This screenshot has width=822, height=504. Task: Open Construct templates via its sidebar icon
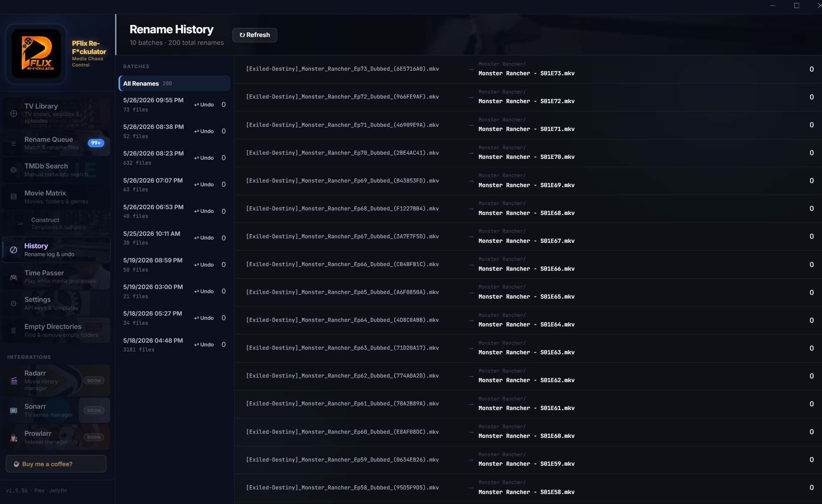pyautogui.click(x=20, y=224)
